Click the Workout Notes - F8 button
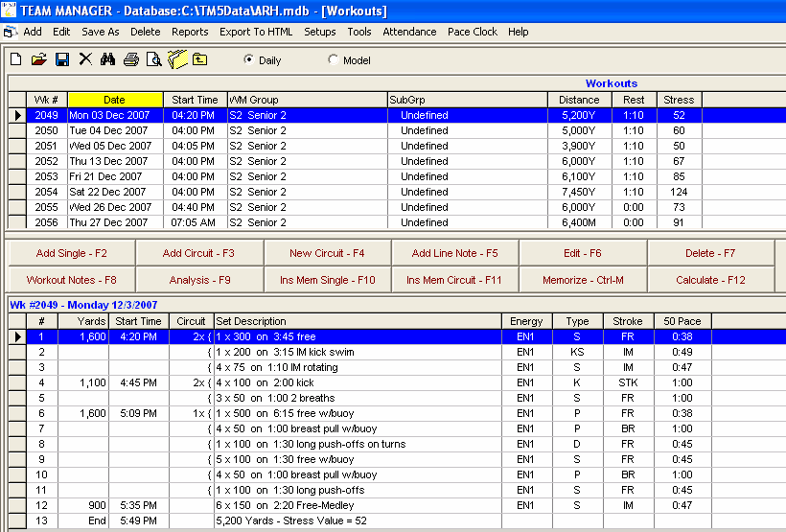Viewport: 786px width, 532px height. 71,280
